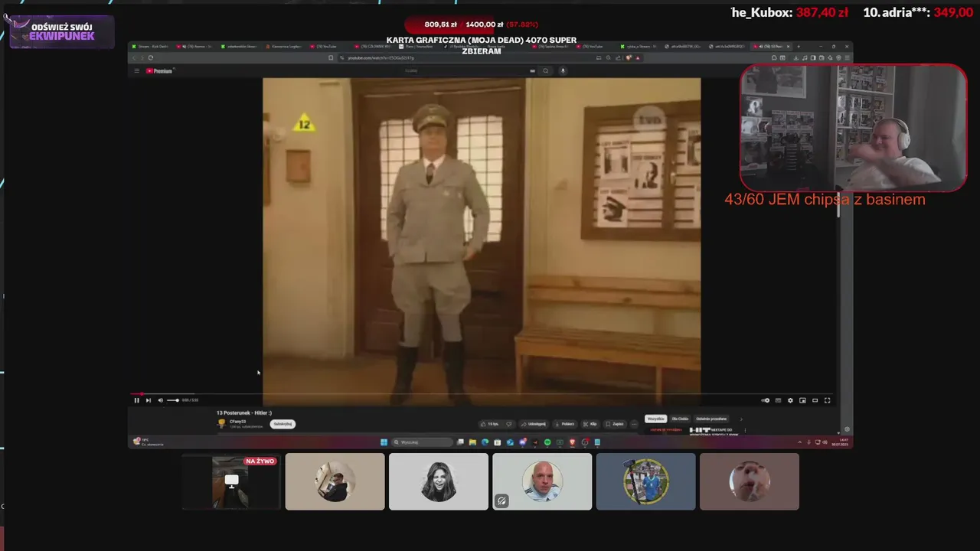The height and width of the screenshot is (551, 980).
Task: Click the YouTube search magnifier button
Action: coord(546,70)
